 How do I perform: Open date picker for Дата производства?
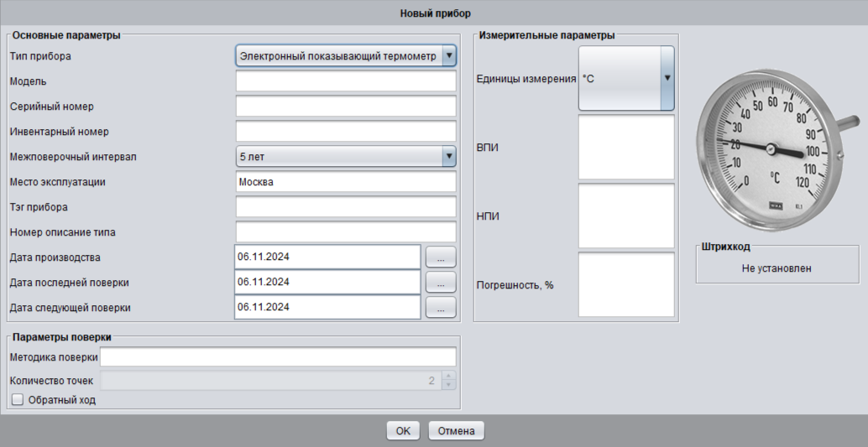pos(441,257)
